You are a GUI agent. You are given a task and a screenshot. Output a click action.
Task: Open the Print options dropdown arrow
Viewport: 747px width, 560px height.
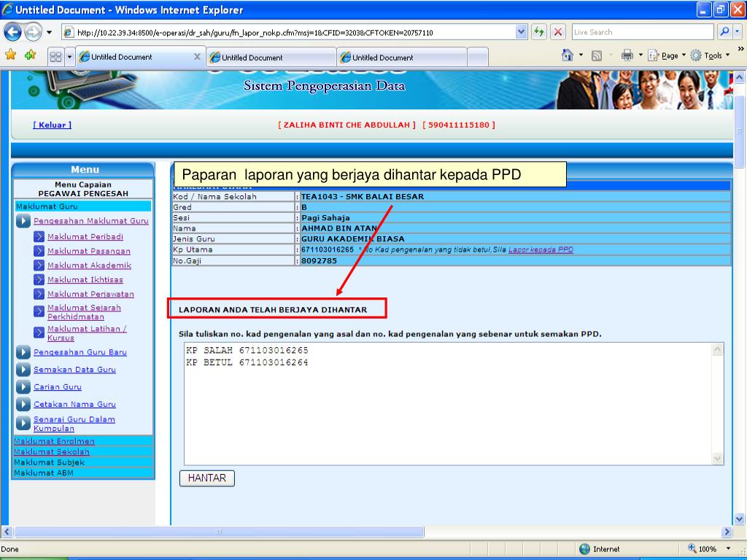(640, 55)
